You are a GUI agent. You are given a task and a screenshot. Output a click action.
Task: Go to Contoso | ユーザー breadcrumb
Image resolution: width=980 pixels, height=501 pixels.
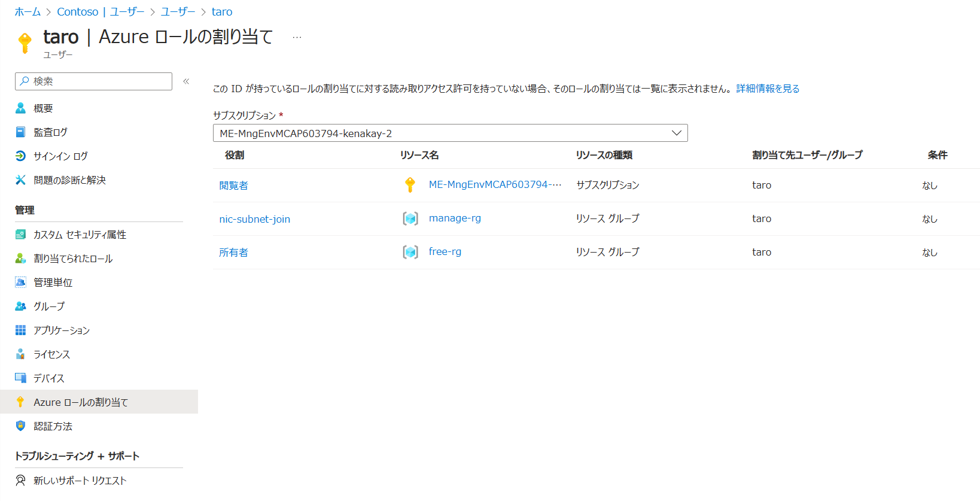[101, 11]
